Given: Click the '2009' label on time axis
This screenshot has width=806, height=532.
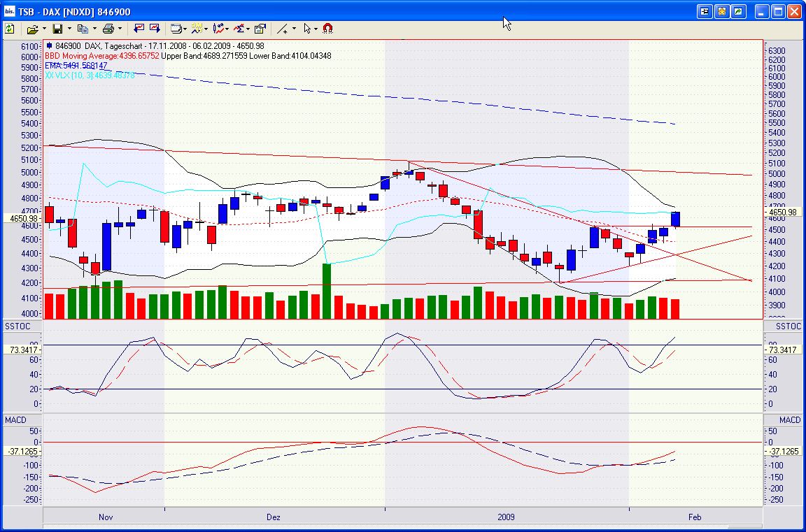Looking at the screenshot, I should 506,517.
